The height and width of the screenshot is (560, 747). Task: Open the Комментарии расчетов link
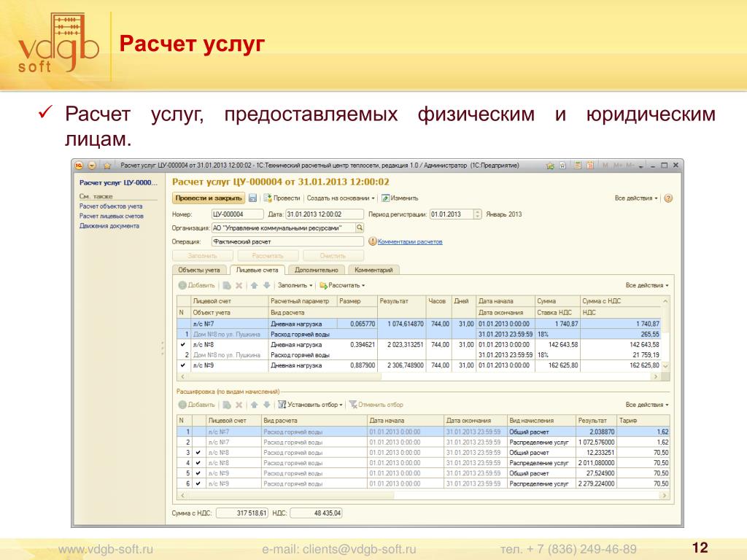pyautogui.click(x=409, y=241)
